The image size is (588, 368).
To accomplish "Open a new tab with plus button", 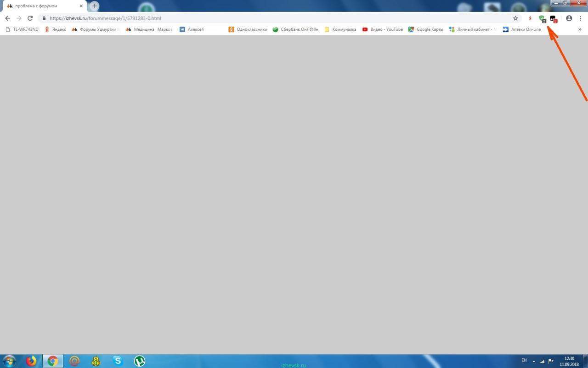I will click(94, 6).
